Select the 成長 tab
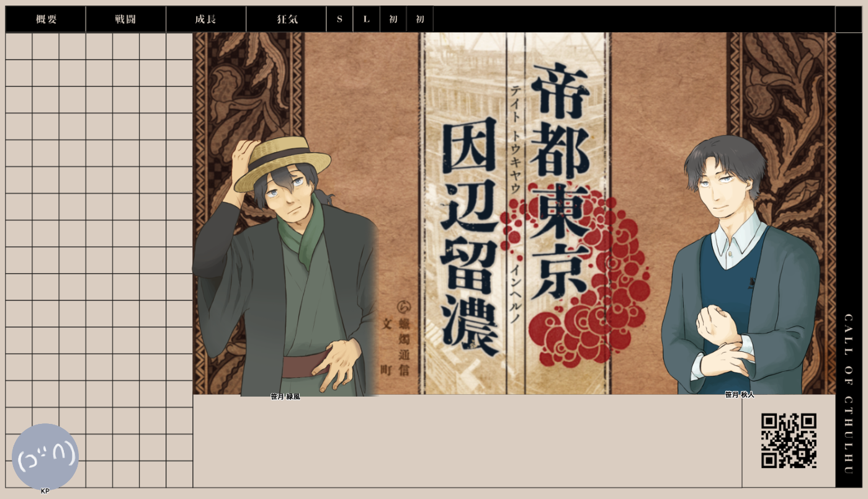 [x=205, y=19]
